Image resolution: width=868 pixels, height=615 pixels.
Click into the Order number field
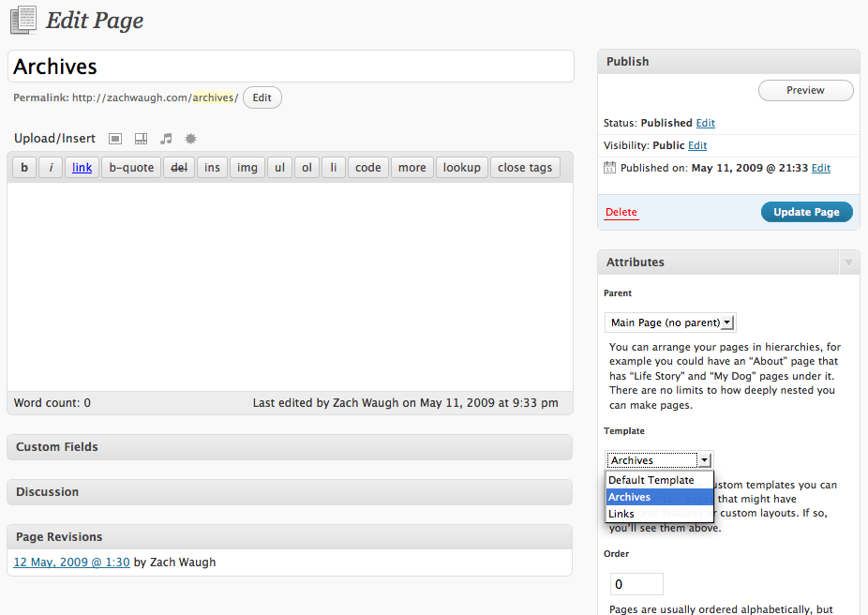click(636, 584)
